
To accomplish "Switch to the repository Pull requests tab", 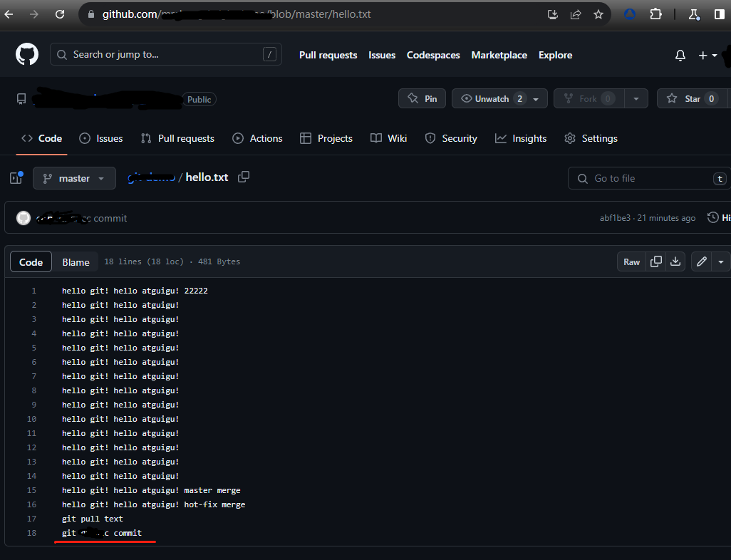I will (177, 138).
